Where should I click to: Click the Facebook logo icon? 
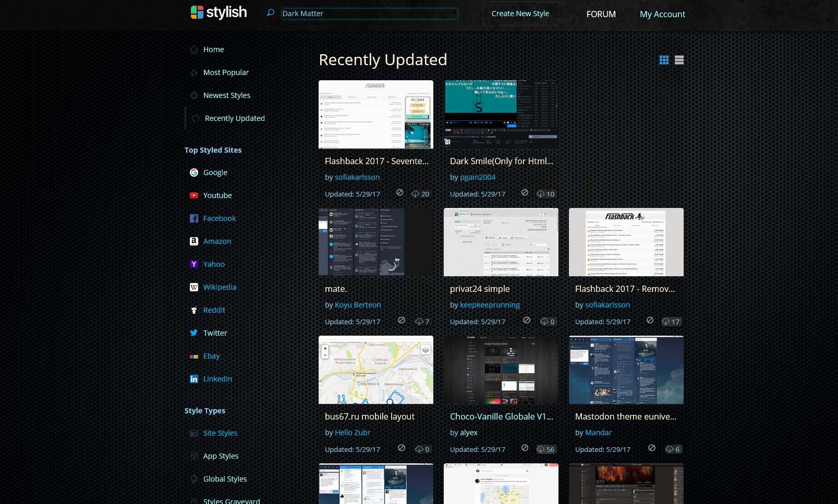pyautogui.click(x=194, y=218)
